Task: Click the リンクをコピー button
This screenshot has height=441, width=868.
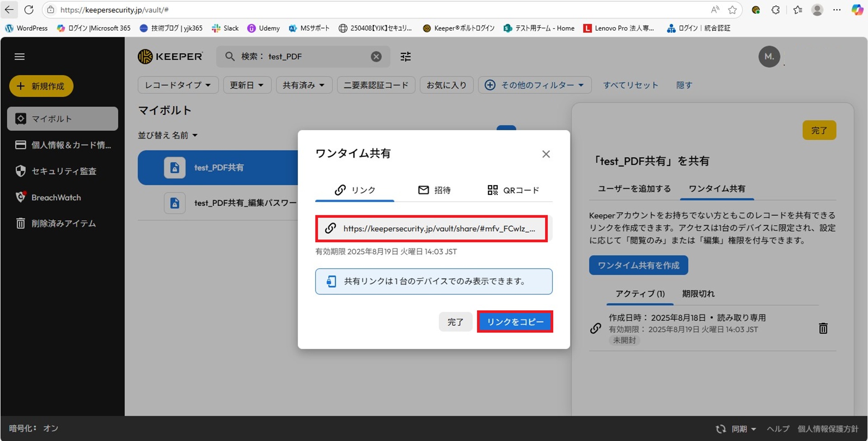Action: point(515,322)
